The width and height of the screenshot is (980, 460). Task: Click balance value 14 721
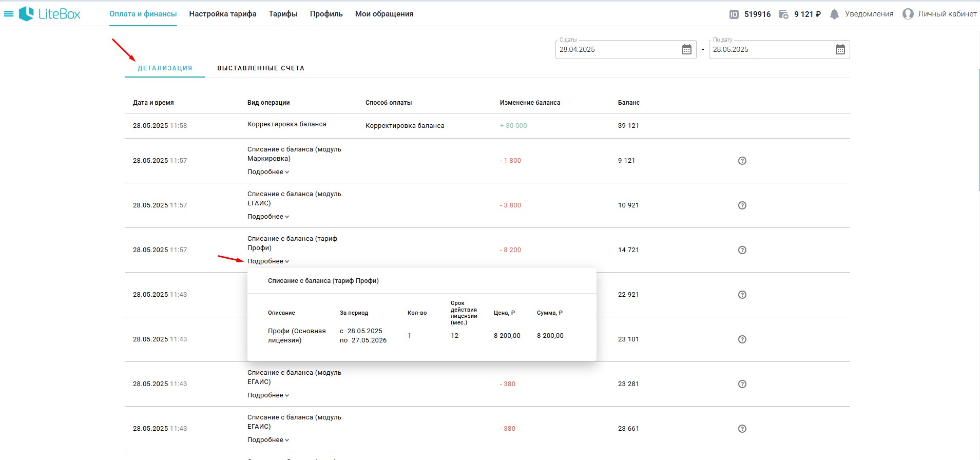pos(628,250)
